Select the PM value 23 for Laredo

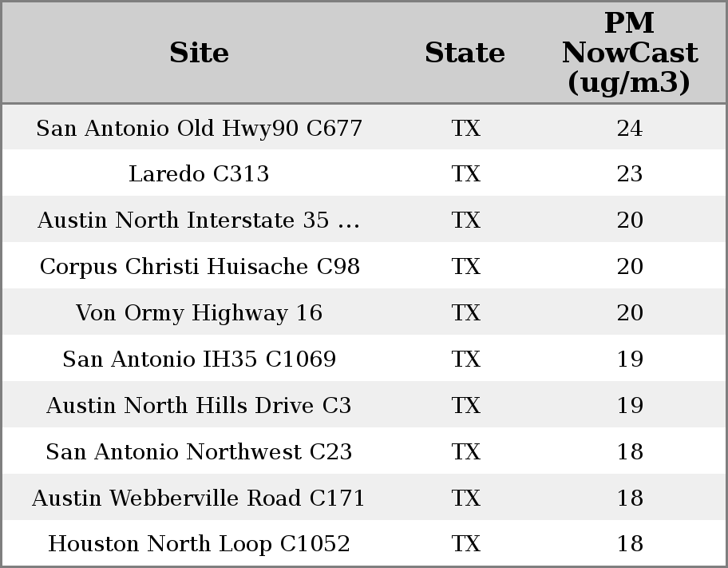629,174
